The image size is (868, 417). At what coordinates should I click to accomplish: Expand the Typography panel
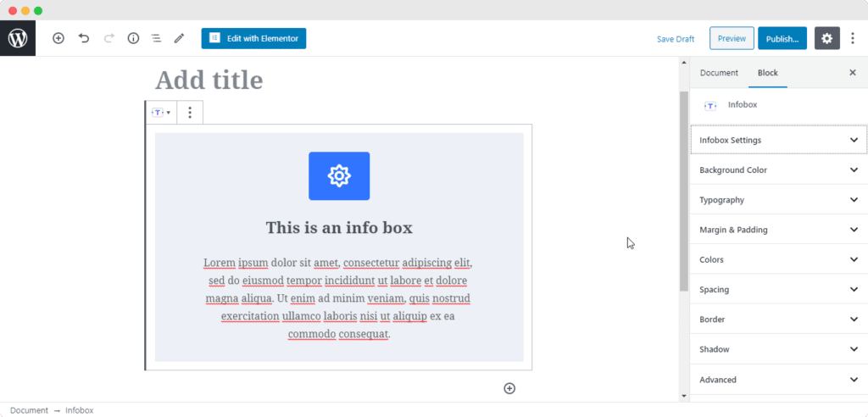tap(778, 200)
